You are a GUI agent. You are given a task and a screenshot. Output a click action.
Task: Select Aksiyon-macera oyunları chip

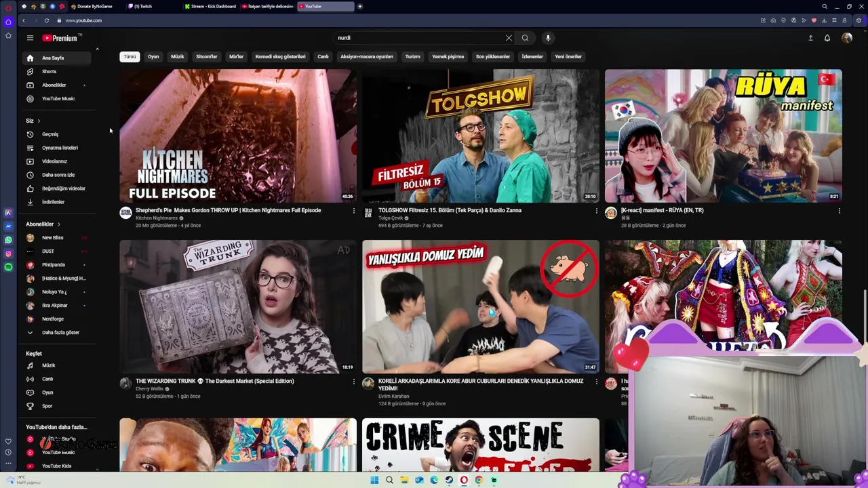pos(367,57)
